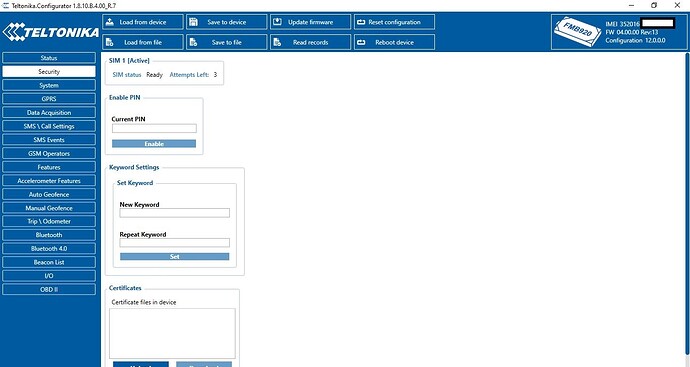The image size is (690, 367).
Task: Minimize the Configurator window
Action: [x=631, y=5]
